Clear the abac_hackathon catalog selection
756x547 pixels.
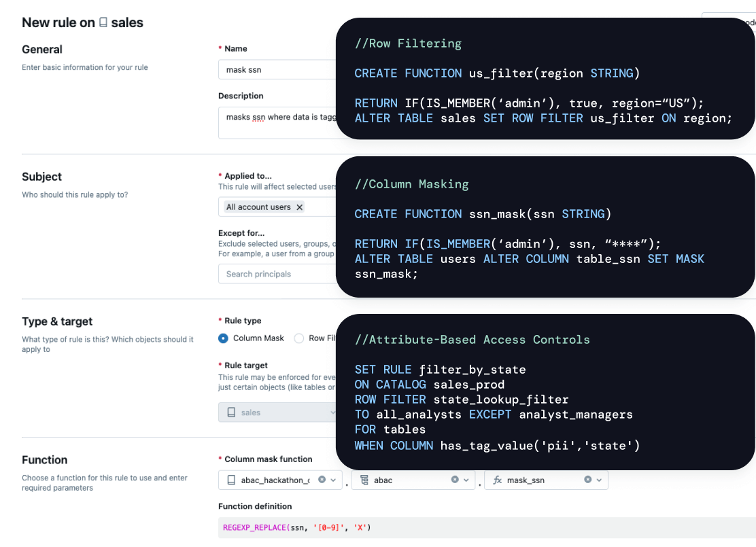(322, 480)
